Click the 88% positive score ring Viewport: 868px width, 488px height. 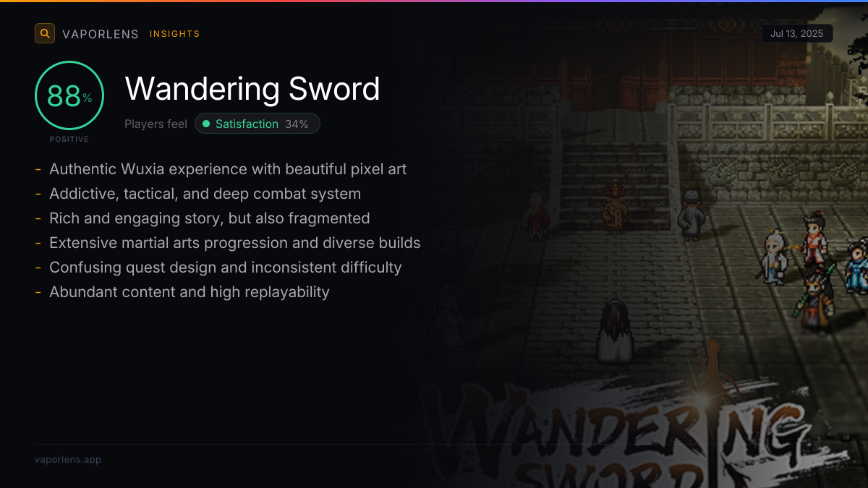(x=69, y=95)
